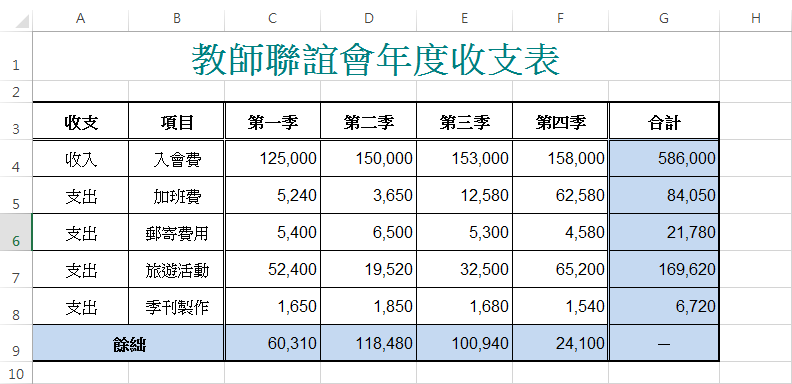The width and height of the screenshot is (792, 384).
Task: Click the 季刊製作 cell
Action: click(x=177, y=306)
